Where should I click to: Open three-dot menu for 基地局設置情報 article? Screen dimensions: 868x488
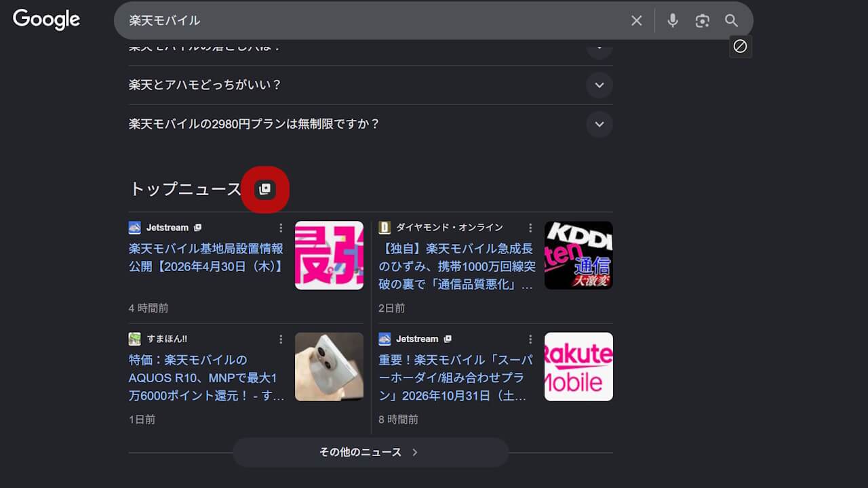[281, 228]
